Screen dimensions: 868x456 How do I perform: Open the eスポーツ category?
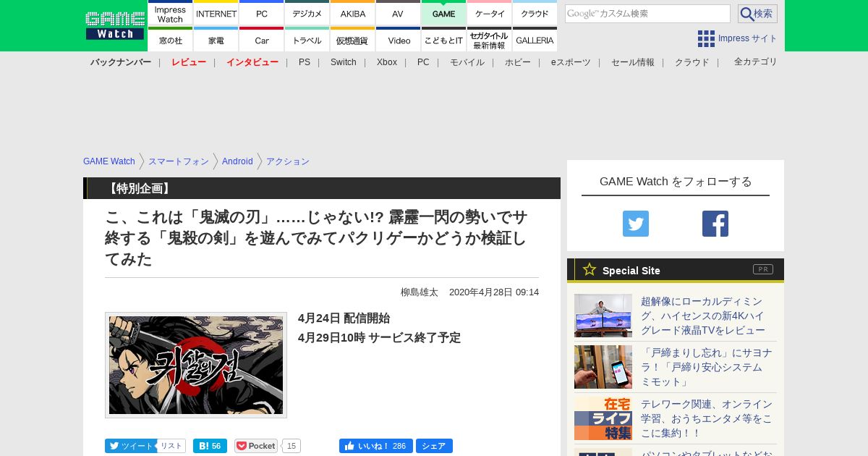tap(571, 62)
